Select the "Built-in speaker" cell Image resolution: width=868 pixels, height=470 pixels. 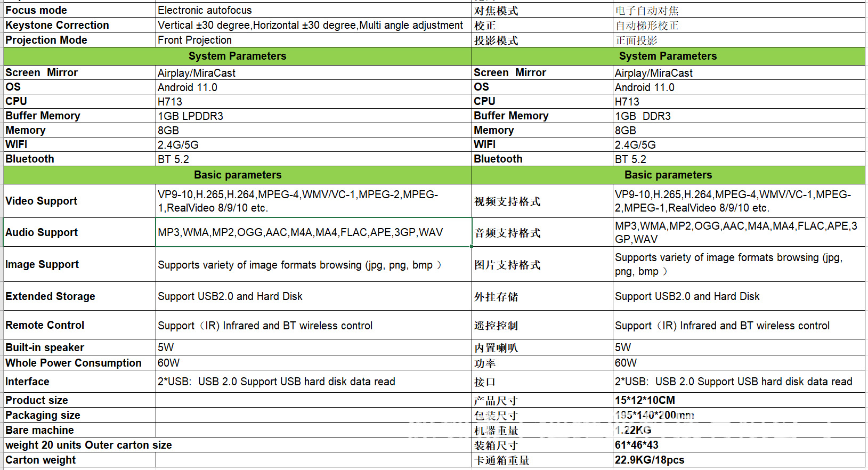(79, 347)
